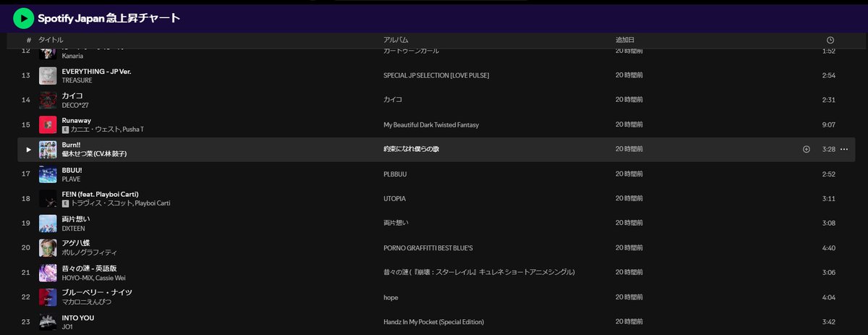The width and height of the screenshot is (868, 335).
Task: Sort by 追加日 column header
Action: [x=625, y=40]
